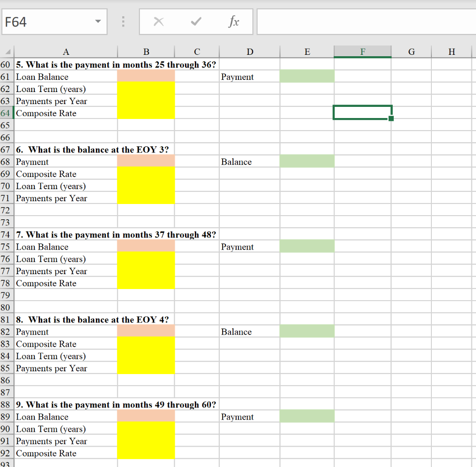Select the green Balance result cell in row 82
The height and width of the screenshot is (467, 476).
307,331
